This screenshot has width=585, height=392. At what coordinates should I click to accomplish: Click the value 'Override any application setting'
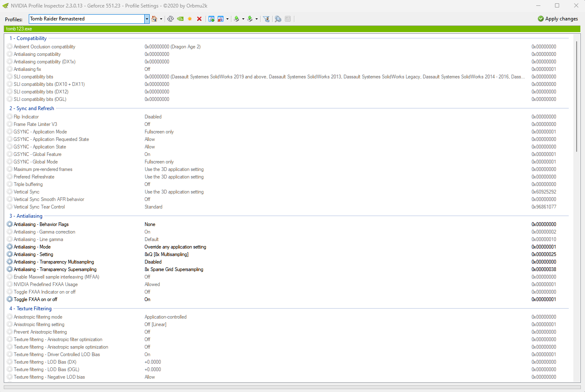tap(175, 247)
